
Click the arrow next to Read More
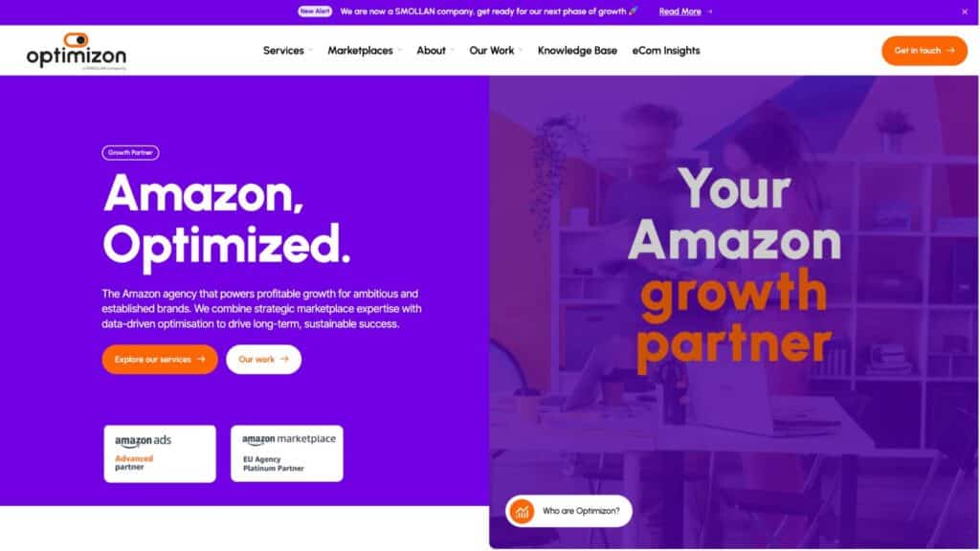click(709, 11)
